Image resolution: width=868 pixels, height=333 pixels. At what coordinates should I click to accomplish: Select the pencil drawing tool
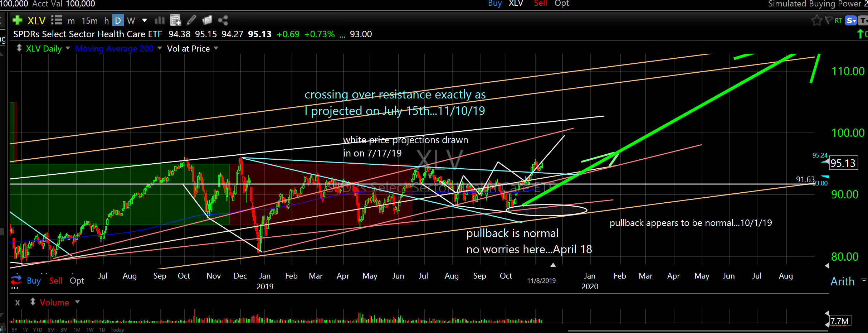pos(191,20)
